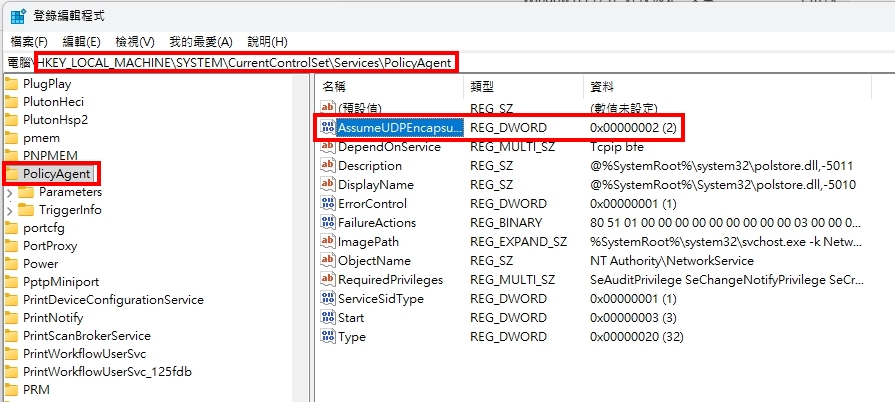Select the DependOnService value row
Image resolution: width=895 pixels, height=402 pixels.
[389, 147]
